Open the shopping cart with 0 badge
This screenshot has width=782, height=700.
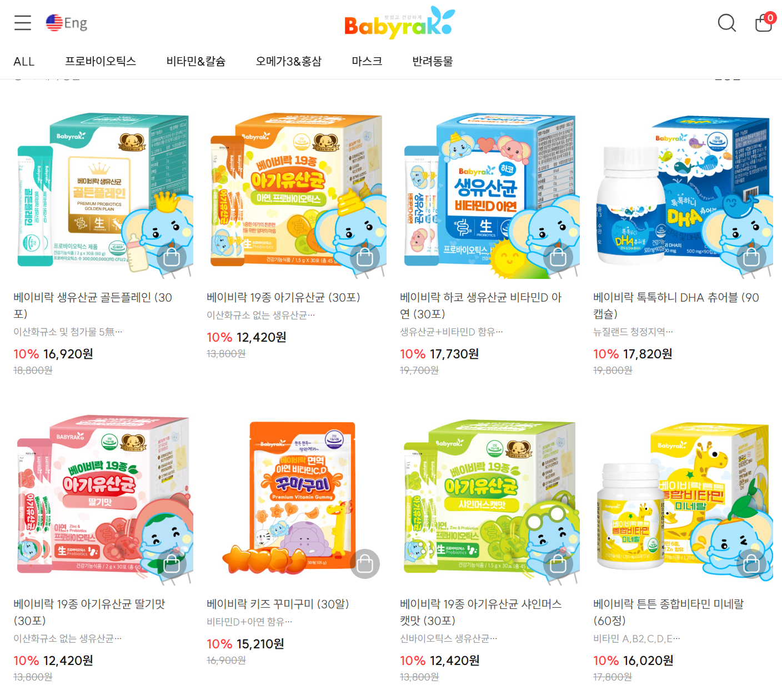764,22
